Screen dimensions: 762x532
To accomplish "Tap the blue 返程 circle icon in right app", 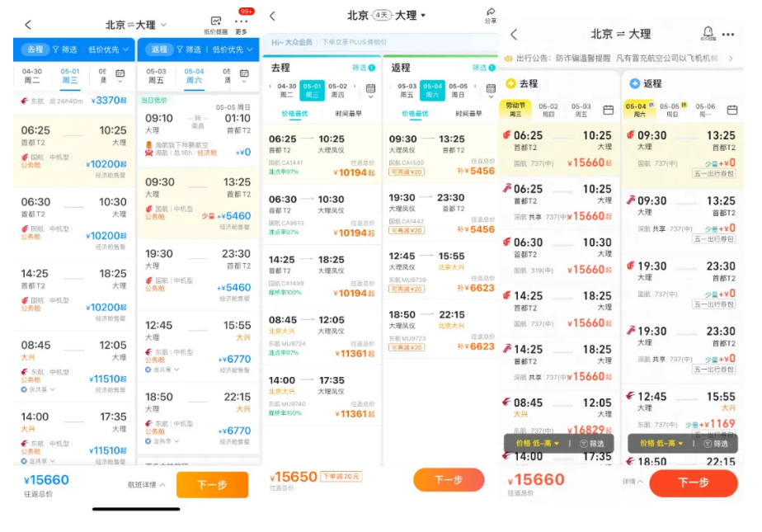I will coord(634,83).
